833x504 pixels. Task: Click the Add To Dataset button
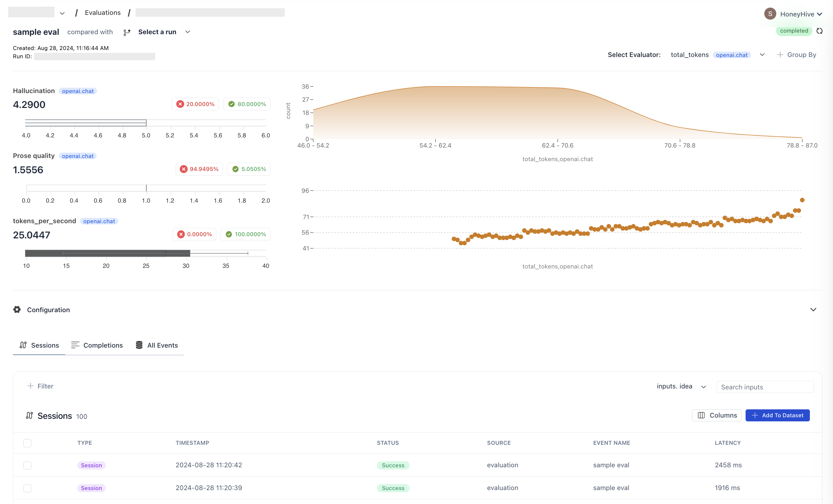coord(777,415)
